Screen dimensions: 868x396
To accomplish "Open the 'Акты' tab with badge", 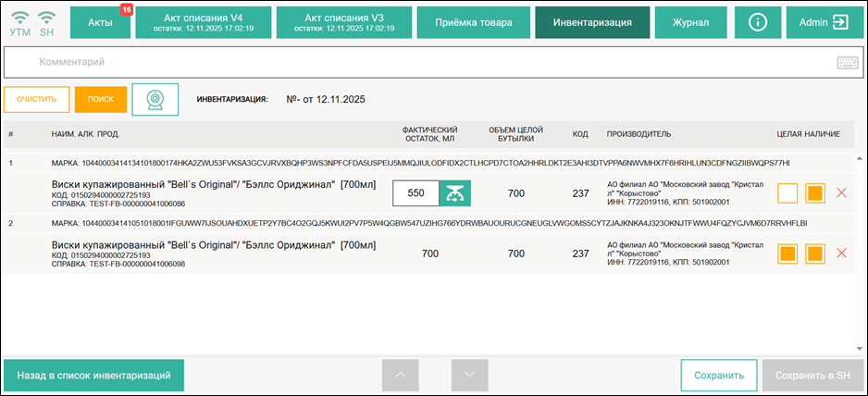I will 100,22.
